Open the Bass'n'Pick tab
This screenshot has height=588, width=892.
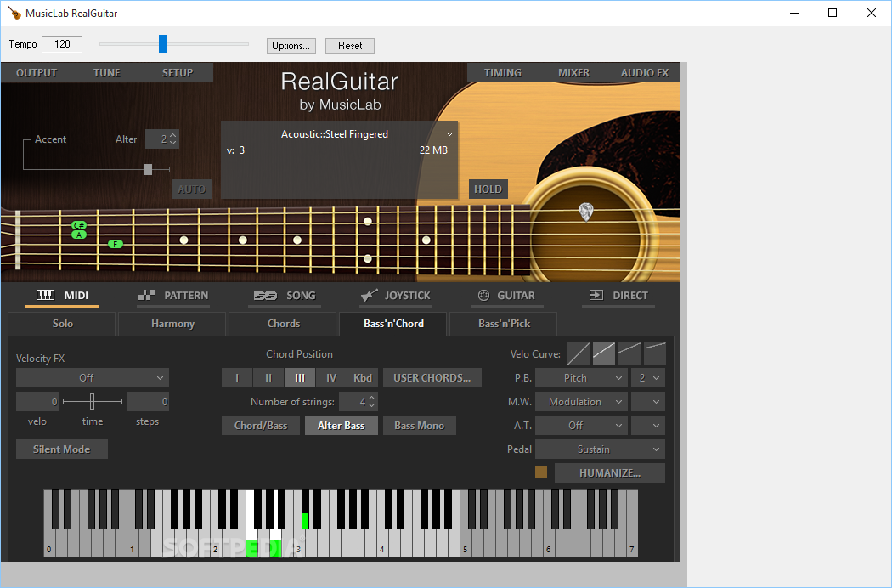tap(504, 323)
